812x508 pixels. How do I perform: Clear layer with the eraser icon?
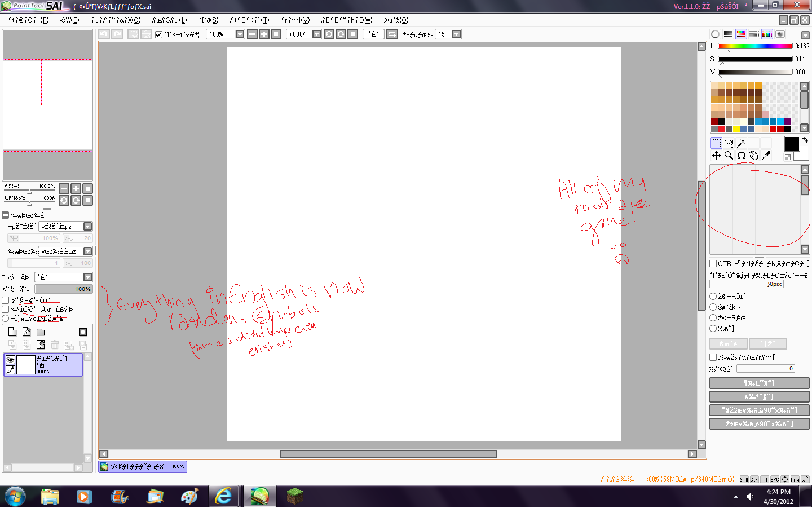tap(41, 345)
